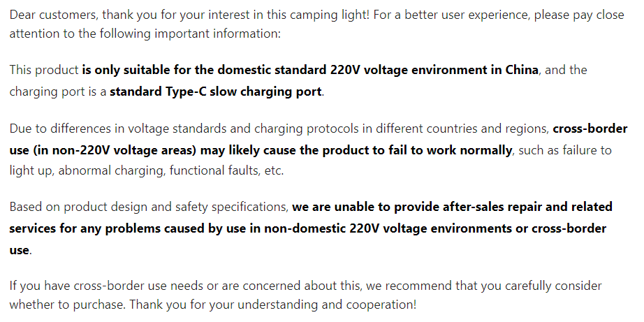Click the words "charging protocols in different countries"
Viewport: 644px width, 322px height.
[332, 129]
